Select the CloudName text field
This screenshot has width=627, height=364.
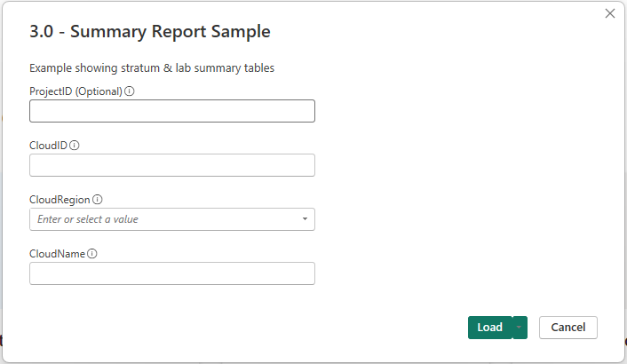point(172,273)
